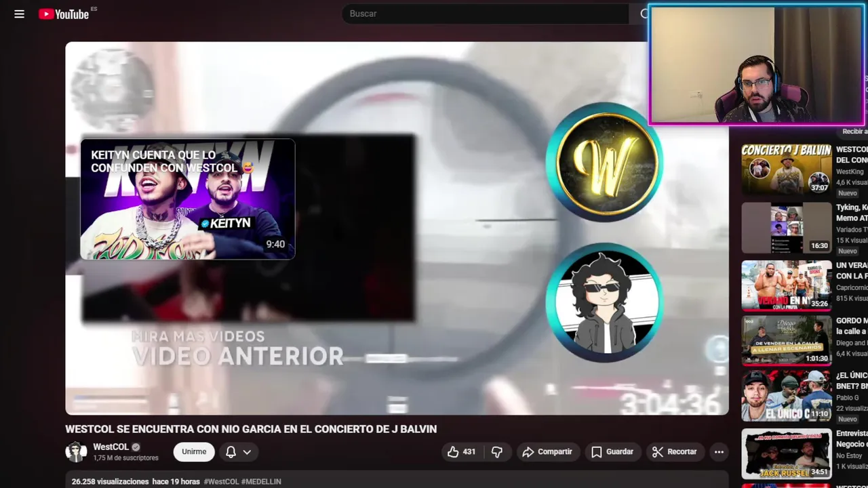
Task: Click the #MEDELLIN hashtag
Action: point(261,481)
